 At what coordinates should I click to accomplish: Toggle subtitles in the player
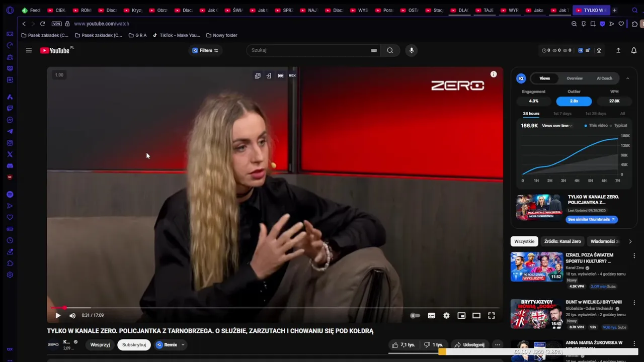[x=432, y=316]
